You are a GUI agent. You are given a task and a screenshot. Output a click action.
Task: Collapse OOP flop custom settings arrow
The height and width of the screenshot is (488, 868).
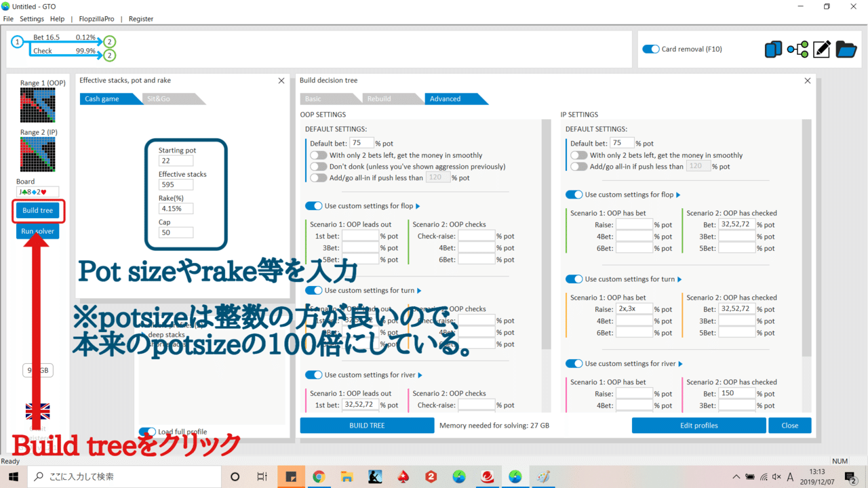pyautogui.click(x=418, y=206)
